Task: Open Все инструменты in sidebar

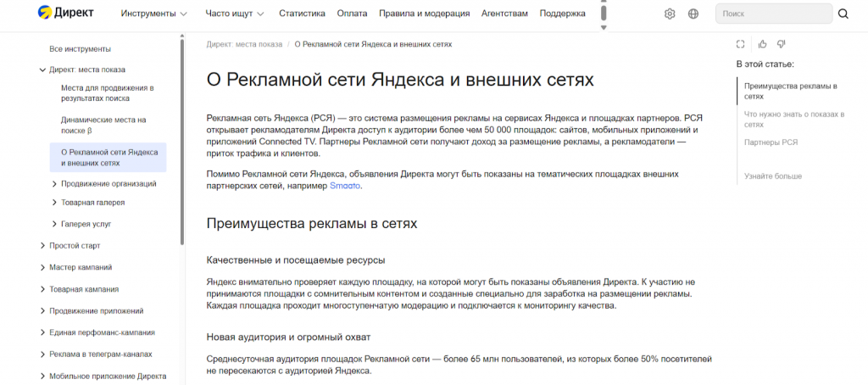Action: [81, 48]
